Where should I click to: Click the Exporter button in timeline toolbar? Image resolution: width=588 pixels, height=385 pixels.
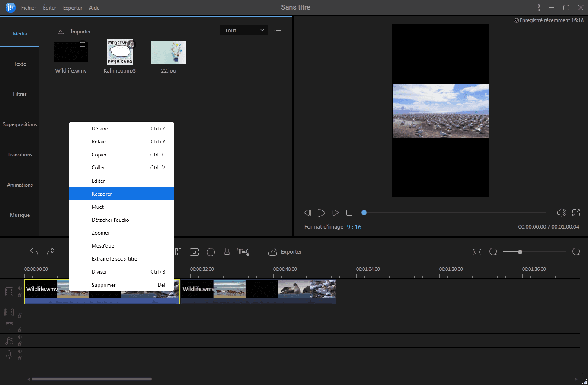pyautogui.click(x=285, y=252)
